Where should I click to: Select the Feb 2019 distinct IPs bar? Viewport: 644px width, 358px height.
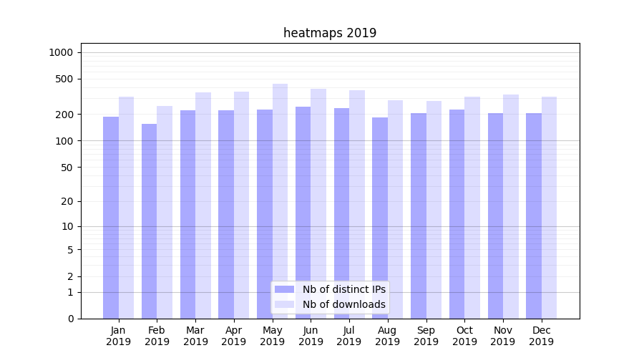pyautogui.click(x=149, y=221)
